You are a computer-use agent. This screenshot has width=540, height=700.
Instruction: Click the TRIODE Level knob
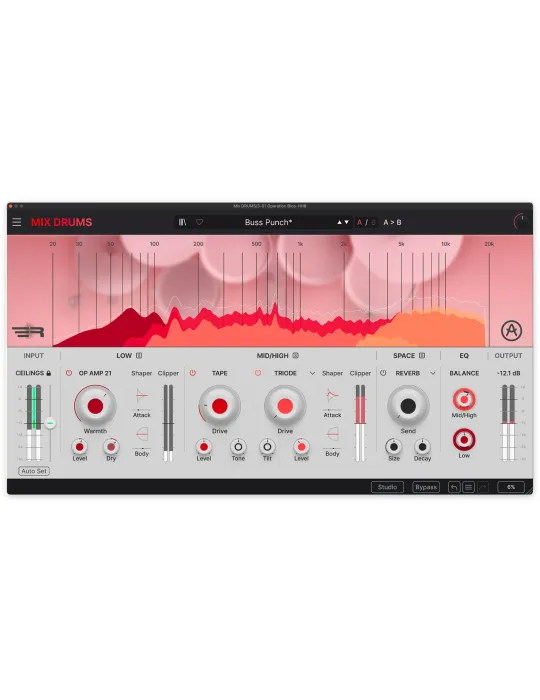(x=301, y=447)
